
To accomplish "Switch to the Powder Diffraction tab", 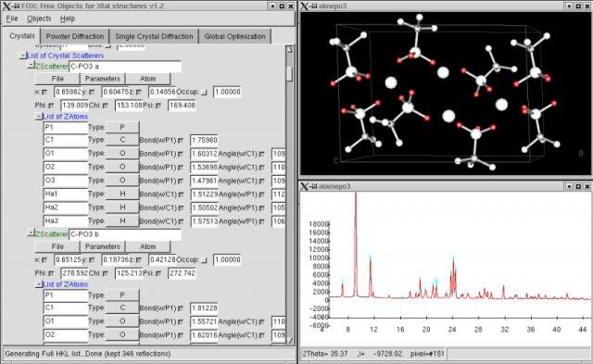I will pos(74,36).
